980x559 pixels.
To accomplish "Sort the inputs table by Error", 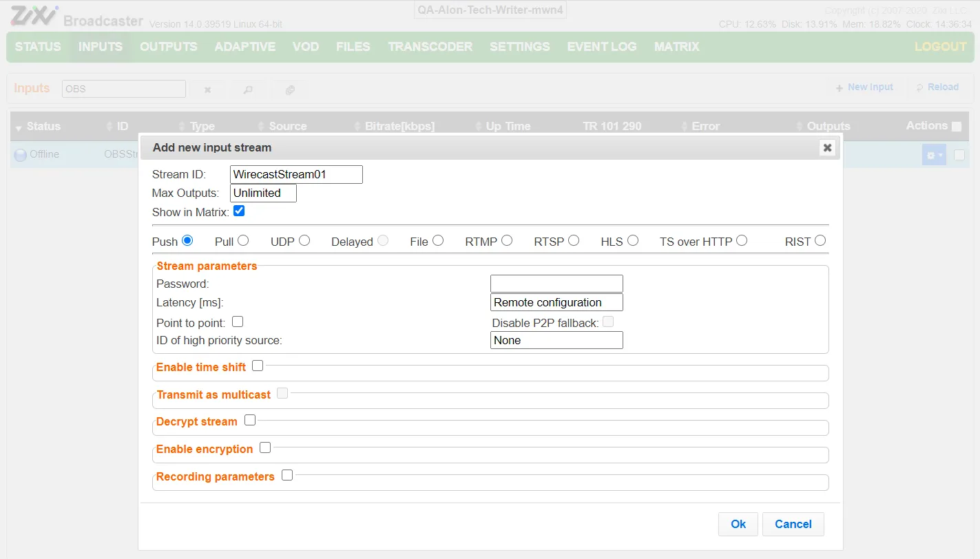I will pos(701,127).
